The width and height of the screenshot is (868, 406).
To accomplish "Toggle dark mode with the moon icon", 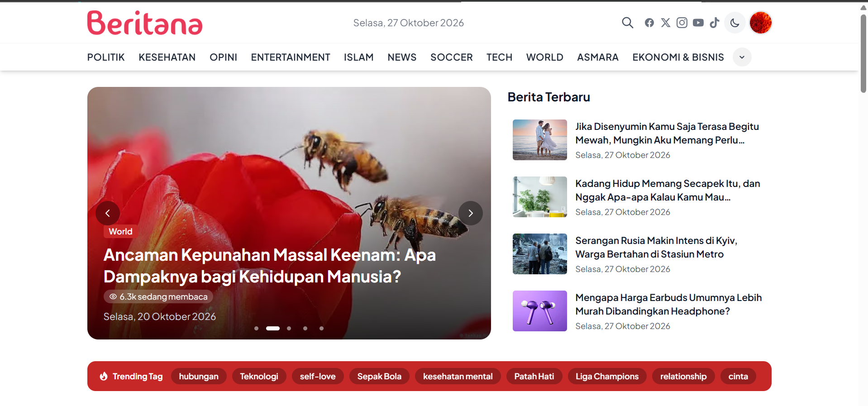I will click(x=735, y=23).
